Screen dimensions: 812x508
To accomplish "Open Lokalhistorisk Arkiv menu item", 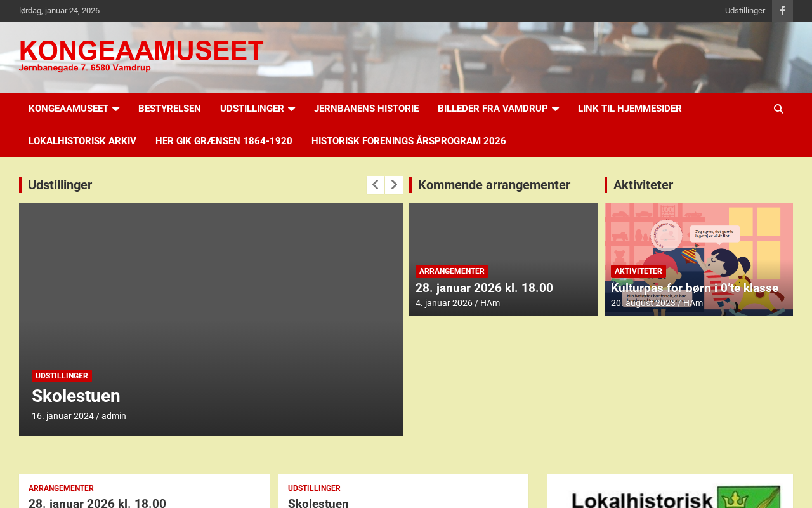I will coord(82,141).
